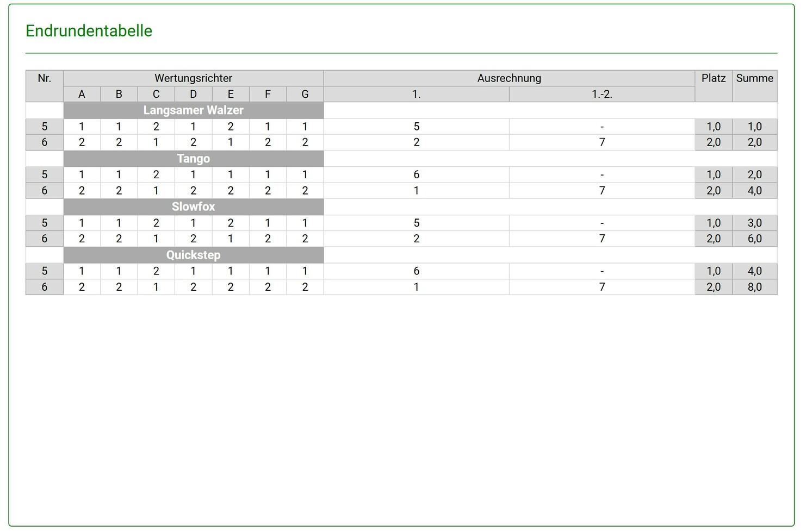Select judge column header G
Viewport: 806px width, 532px height.
[x=305, y=95]
